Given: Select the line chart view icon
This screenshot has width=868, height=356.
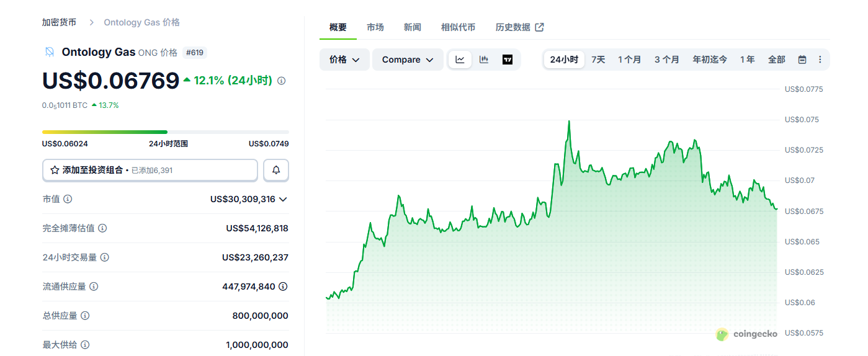Looking at the screenshot, I should click(x=460, y=60).
